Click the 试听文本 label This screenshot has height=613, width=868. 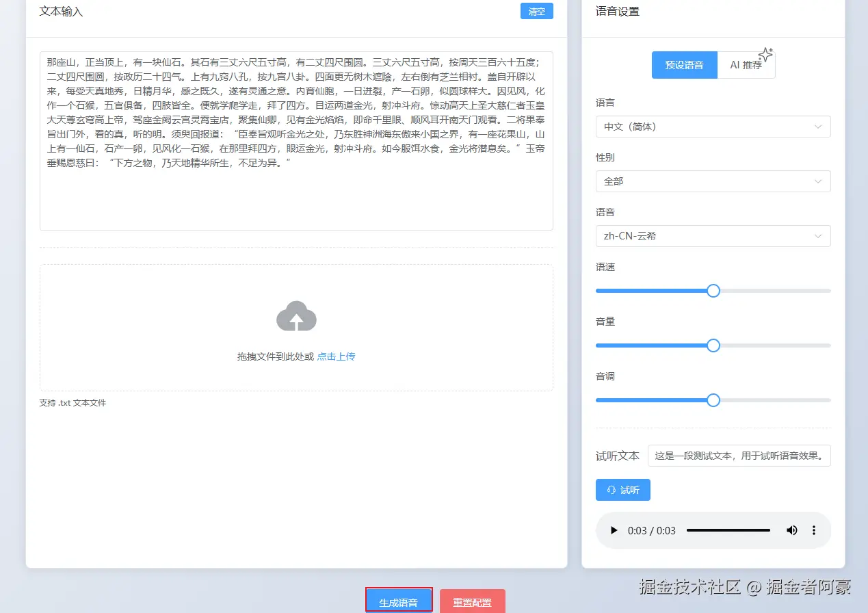pyautogui.click(x=618, y=456)
